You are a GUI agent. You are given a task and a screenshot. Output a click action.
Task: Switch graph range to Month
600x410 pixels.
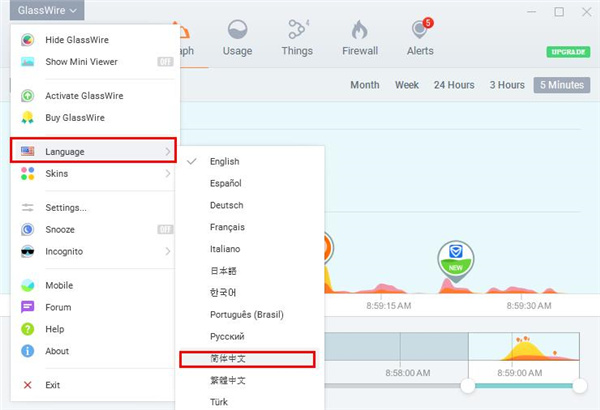[x=365, y=85]
